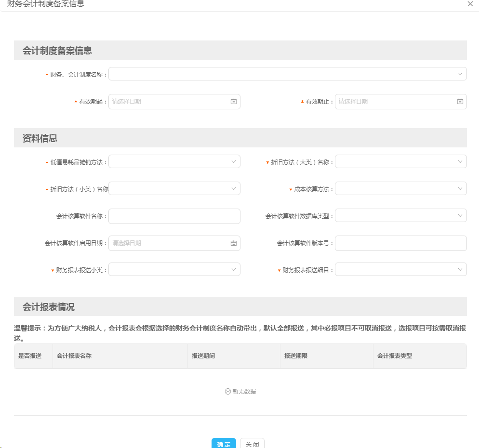
Task: Expand 成本核算方法 dropdown
Action: (x=401, y=188)
